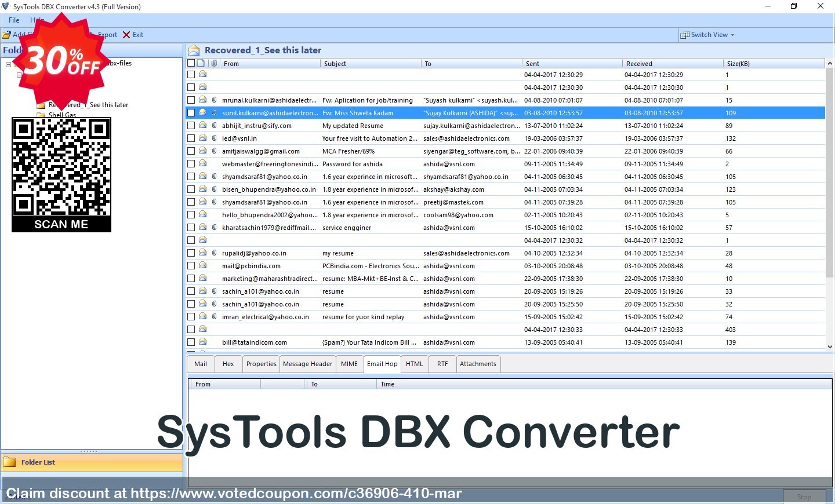The width and height of the screenshot is (835, 504).
Task: Open the Switch View dropdown
Action: [x=707, y=35]
